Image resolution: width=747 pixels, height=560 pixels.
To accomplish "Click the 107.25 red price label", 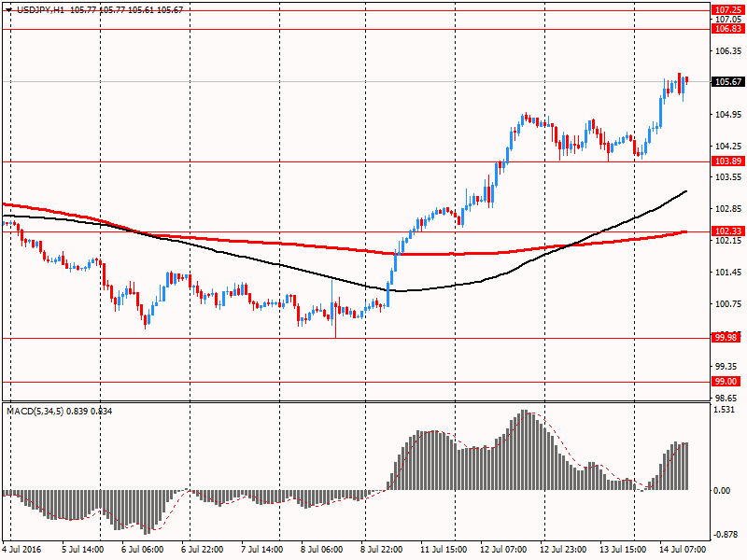I will [727, 10].
